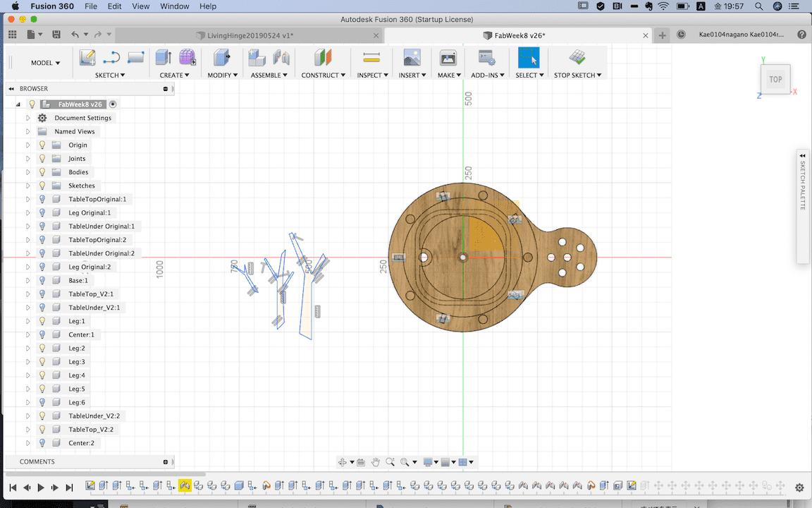The image size is (812, 508).
Task: Select the Stop Sketch icon
Action: [x=577, y=58]
